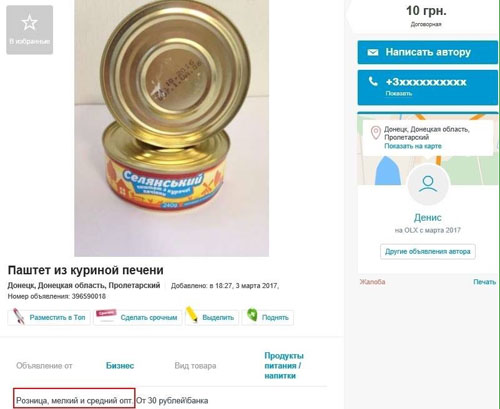Click the envelope icon on Написать автору
The width and height of the screenshot is (500, 409).
point(373,52)
